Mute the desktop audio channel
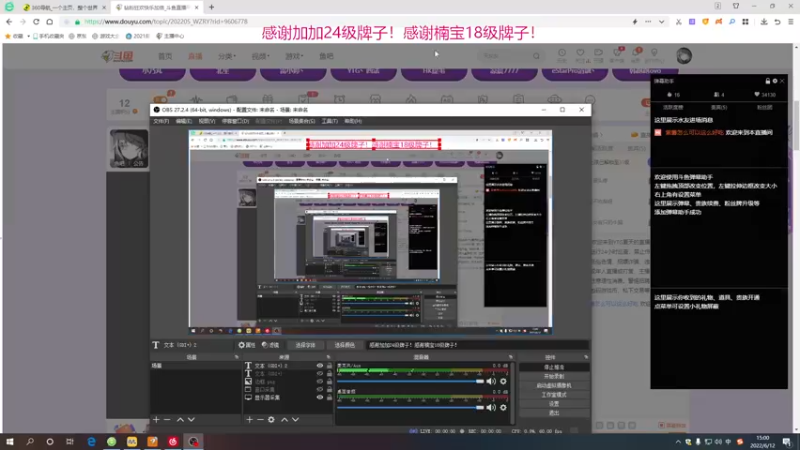The image size is (800, 450). pyautogui.click(x=491, y=407)
